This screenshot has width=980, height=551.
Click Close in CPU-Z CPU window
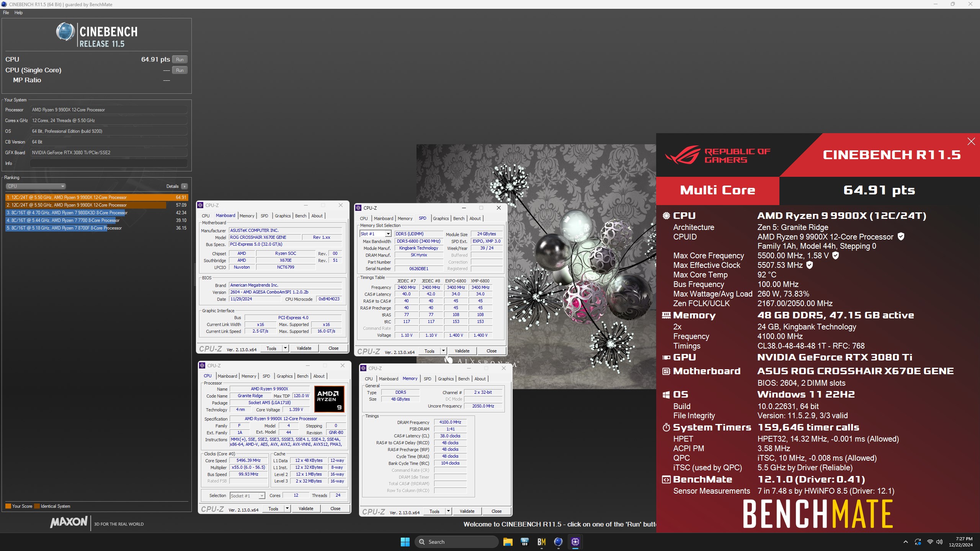[x=335, y=509]
